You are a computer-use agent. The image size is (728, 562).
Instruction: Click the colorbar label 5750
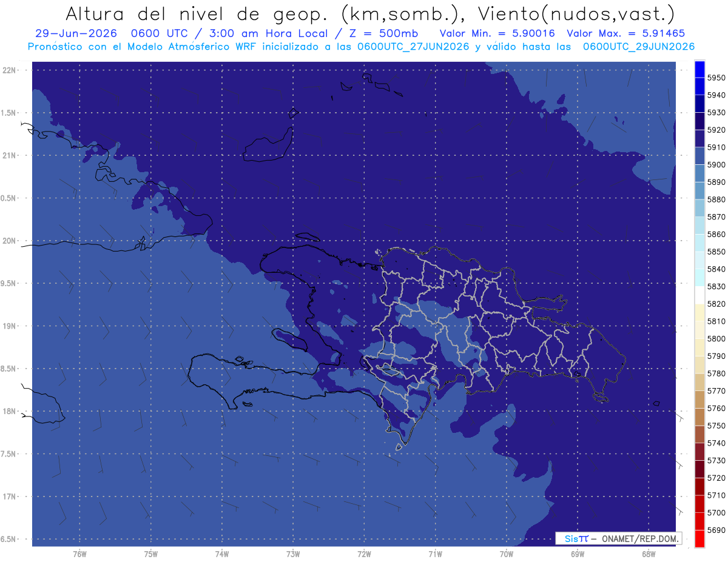point(716,426)
